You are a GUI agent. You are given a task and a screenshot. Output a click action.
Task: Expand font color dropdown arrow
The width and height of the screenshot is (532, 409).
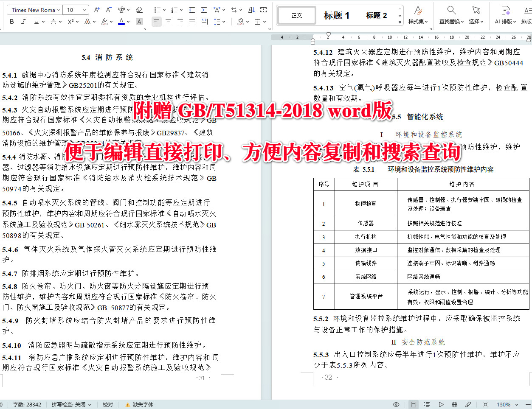(128, 22)
